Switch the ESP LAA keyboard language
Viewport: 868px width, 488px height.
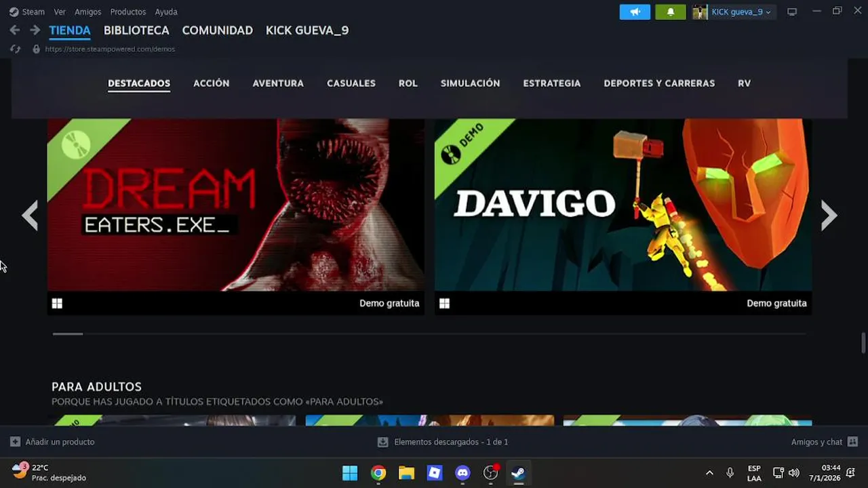[x=754, y=473]
